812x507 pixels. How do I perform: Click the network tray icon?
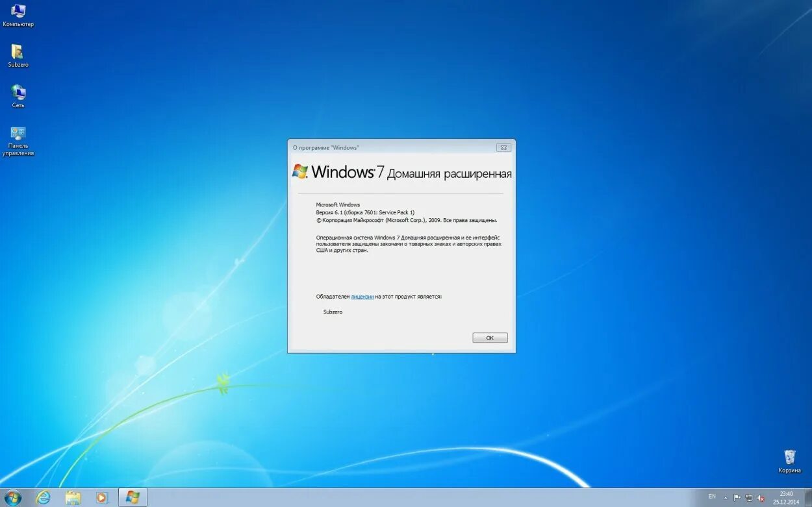coord(749,498)
